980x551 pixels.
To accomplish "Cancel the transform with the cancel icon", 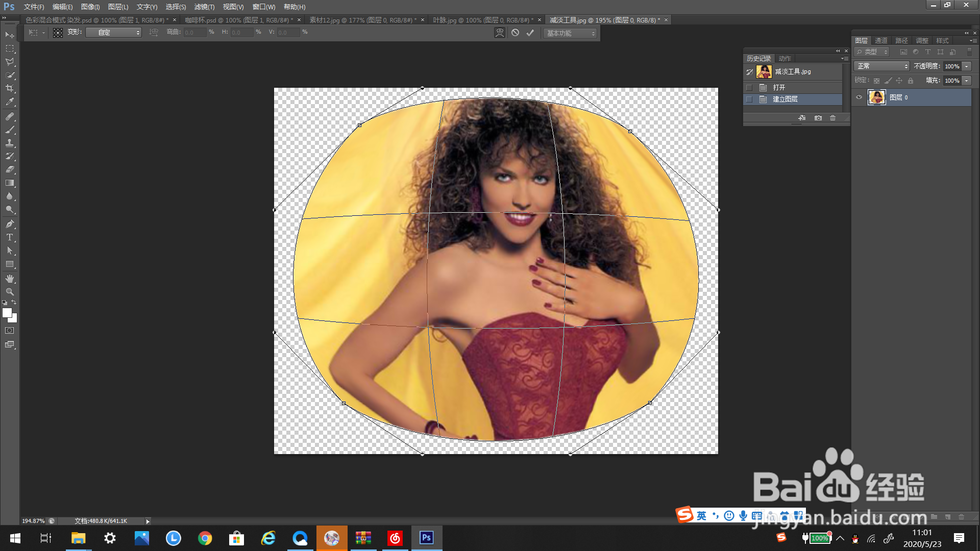I will [x=516, y=33].
